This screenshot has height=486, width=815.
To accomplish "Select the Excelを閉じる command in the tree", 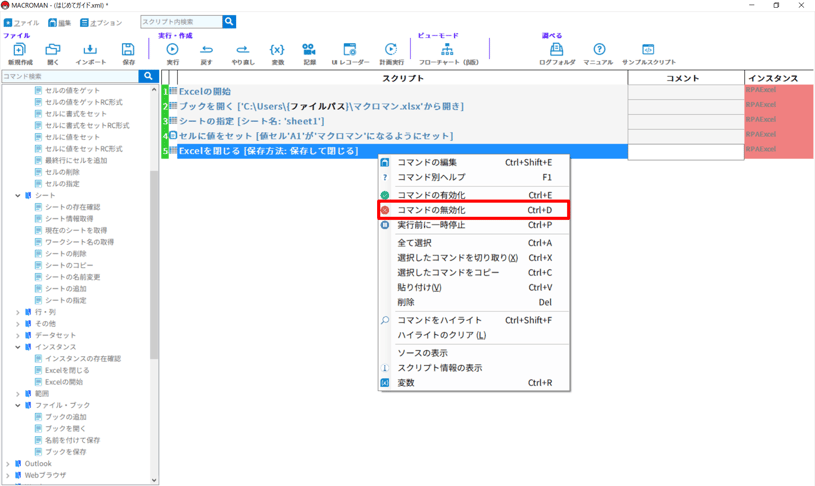I will [67, 370].
